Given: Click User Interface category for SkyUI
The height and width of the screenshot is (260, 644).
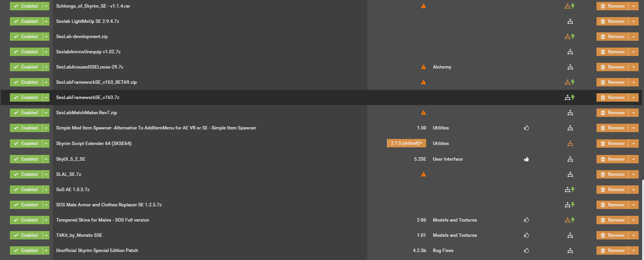Looking at the screenshot, I should coord(447,159).
